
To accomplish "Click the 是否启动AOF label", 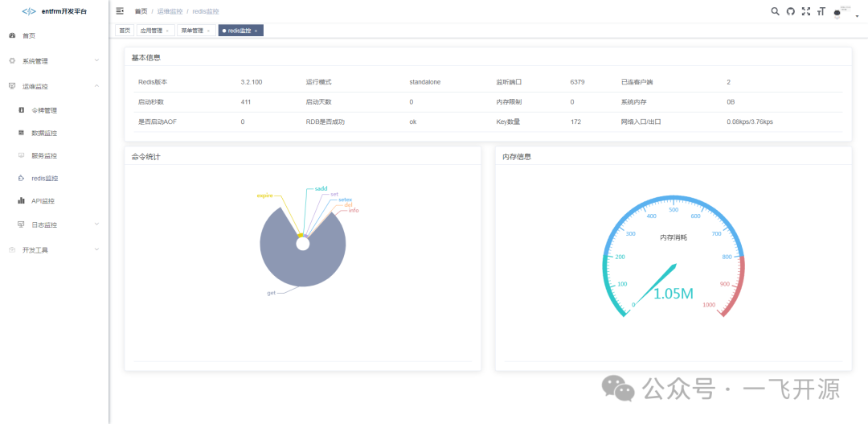I will tap(157, 122).
